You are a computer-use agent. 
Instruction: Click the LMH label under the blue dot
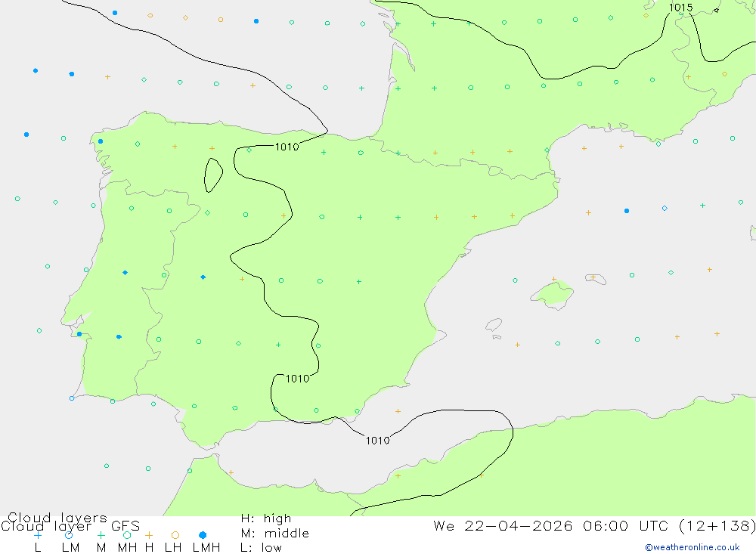(206, 548)
